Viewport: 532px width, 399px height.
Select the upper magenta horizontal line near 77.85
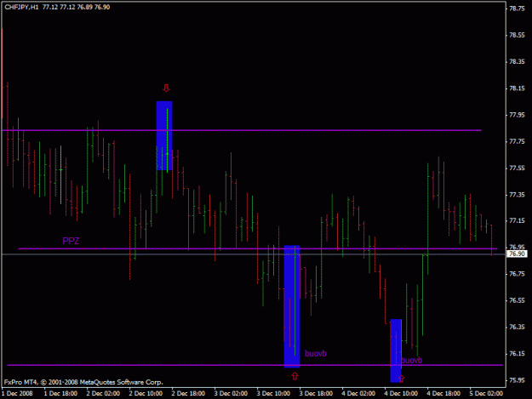[242, 130]
